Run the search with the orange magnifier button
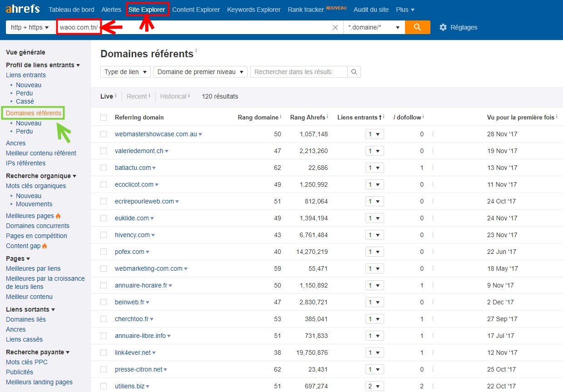 (x=418, y=27)
